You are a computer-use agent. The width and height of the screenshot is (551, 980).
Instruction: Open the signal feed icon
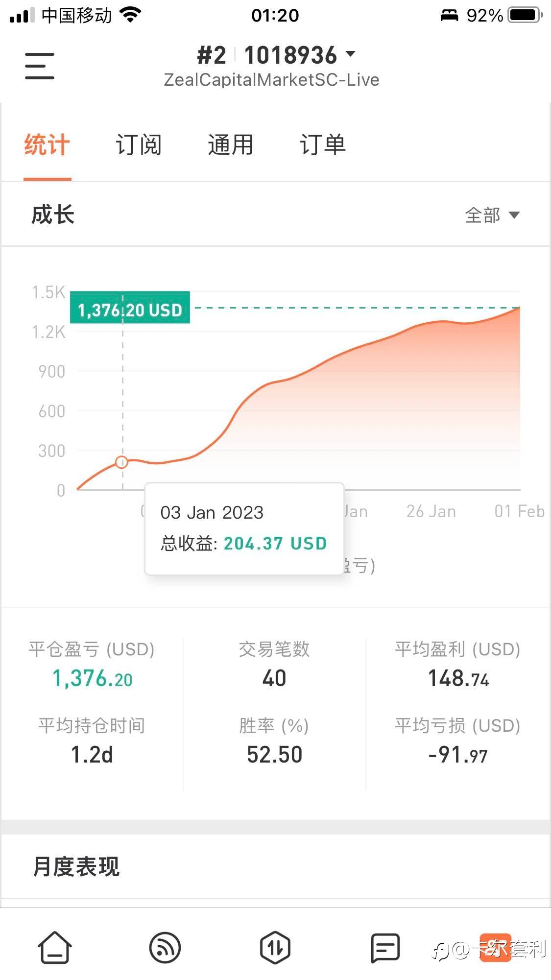pyautogui.click(x=165, y=948)
